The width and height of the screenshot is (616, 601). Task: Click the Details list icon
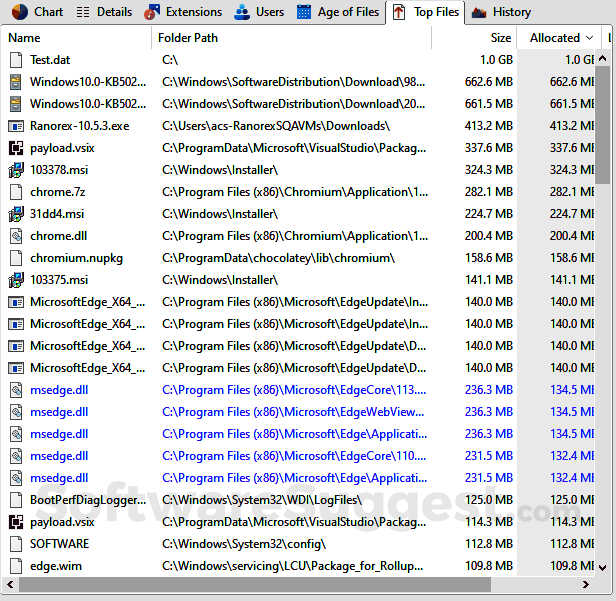coord(83,12)
